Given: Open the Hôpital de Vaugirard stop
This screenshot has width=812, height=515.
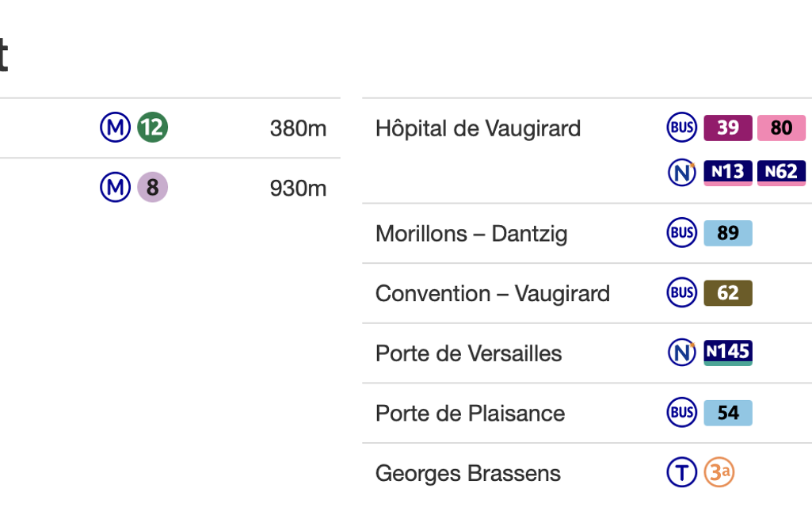Looking at the screenshot, I should [x=478, y=128].
